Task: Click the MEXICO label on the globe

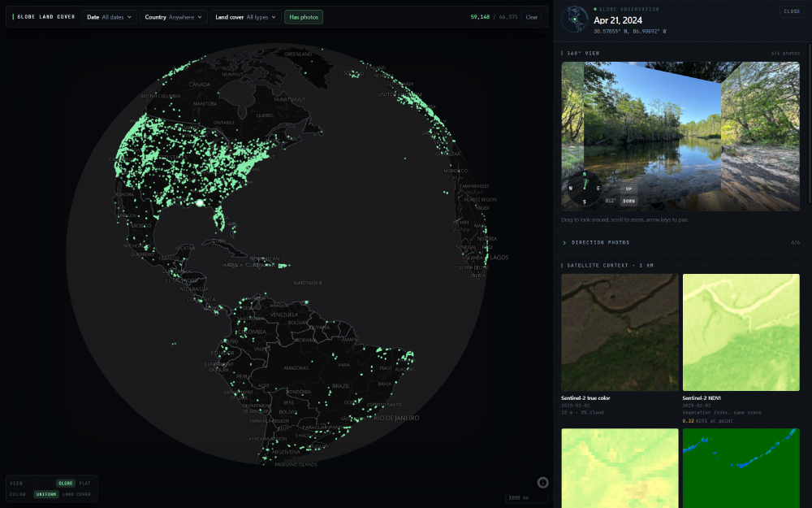Action: click(x=140, y=226)
